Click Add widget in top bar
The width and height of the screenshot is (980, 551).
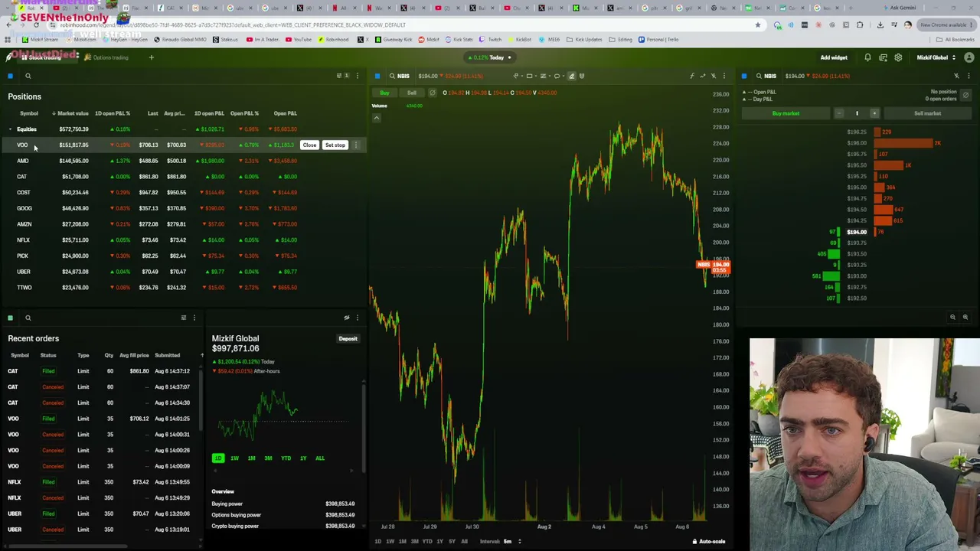pyautogui.click(x=834, y=57)
